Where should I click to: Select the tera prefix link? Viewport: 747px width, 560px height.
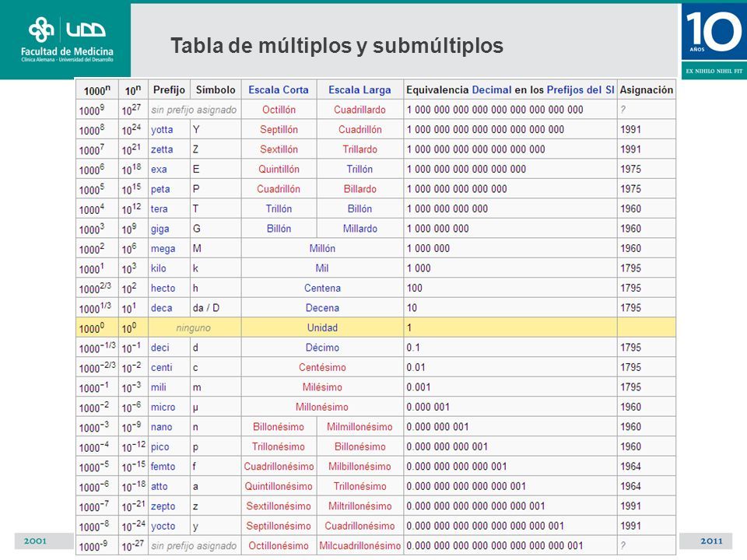tap(159, 209)
